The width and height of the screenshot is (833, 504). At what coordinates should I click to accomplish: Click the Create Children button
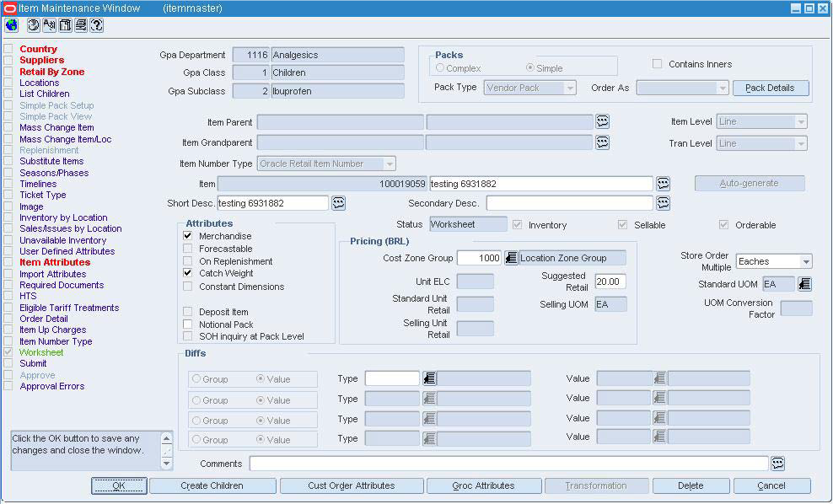pos(212,485)
